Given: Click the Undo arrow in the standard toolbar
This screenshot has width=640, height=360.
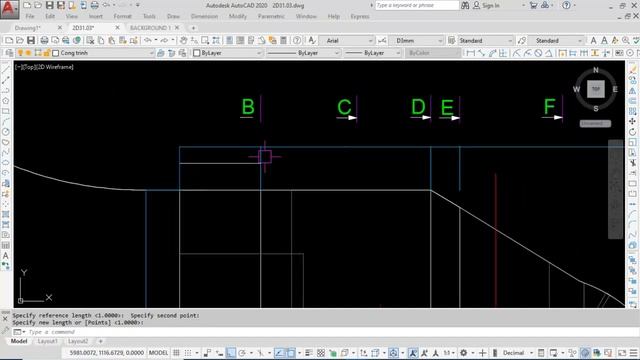Looking at the screenshot, I should point(148,40).
